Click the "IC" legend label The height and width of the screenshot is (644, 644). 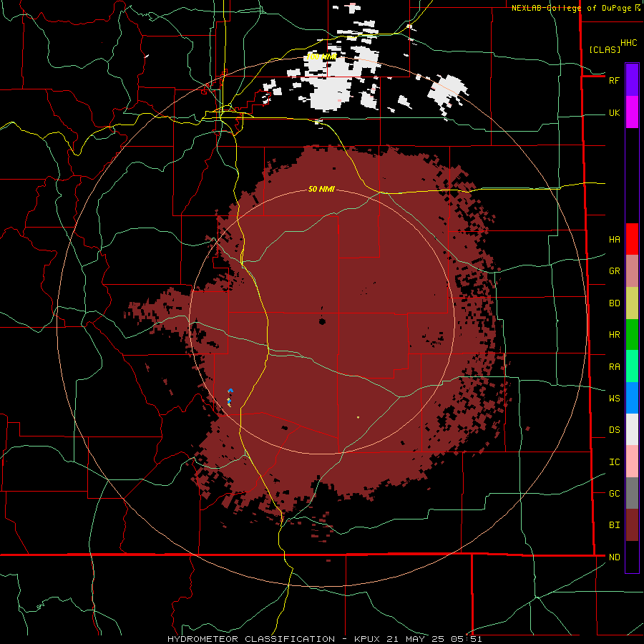click(614, 462)
